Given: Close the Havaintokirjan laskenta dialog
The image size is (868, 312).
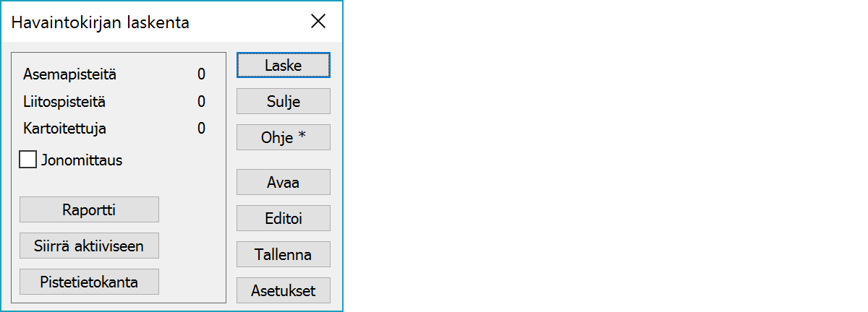Looking at the screenshot, I should pyautogui.click(x=318, y=22).
